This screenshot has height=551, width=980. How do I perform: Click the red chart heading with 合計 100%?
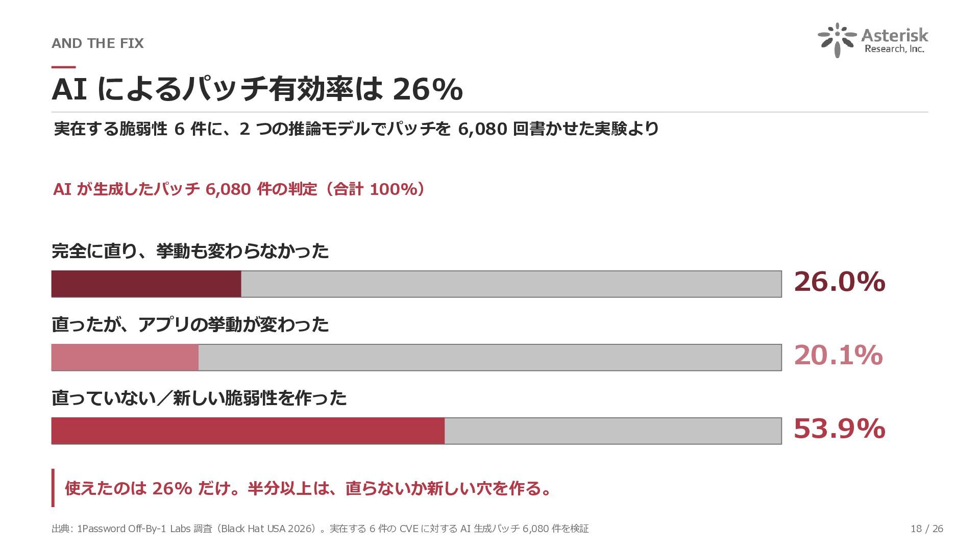coord(239,189)
